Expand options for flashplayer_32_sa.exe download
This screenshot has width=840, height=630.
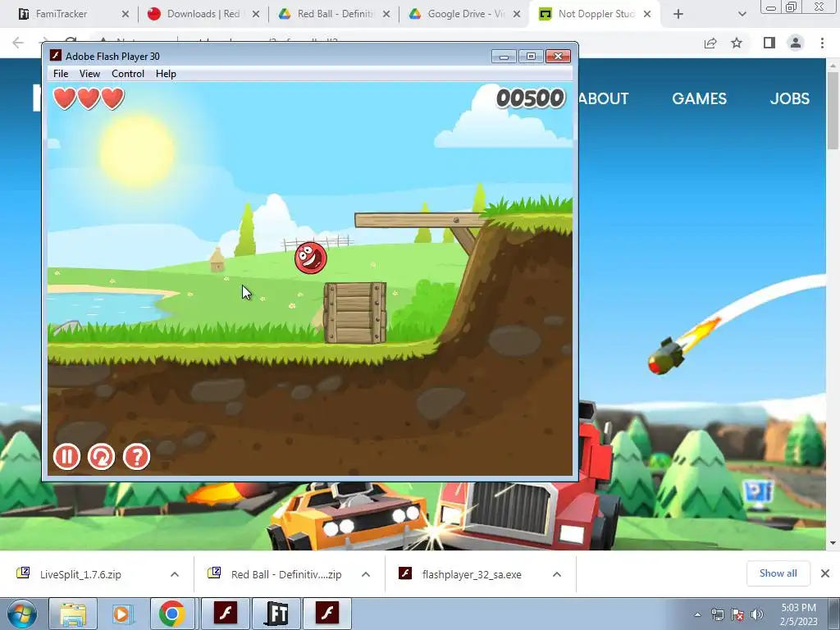[x=557, y=574]
